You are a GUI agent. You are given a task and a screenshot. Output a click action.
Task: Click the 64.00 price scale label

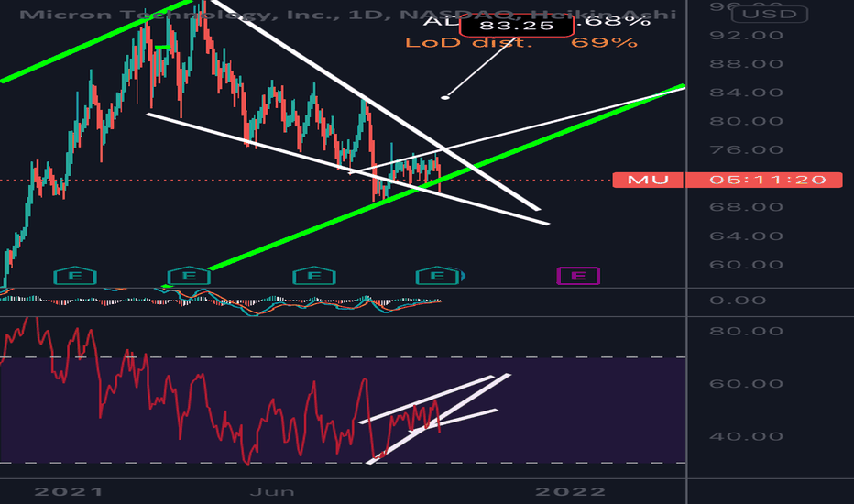point(746,236)
